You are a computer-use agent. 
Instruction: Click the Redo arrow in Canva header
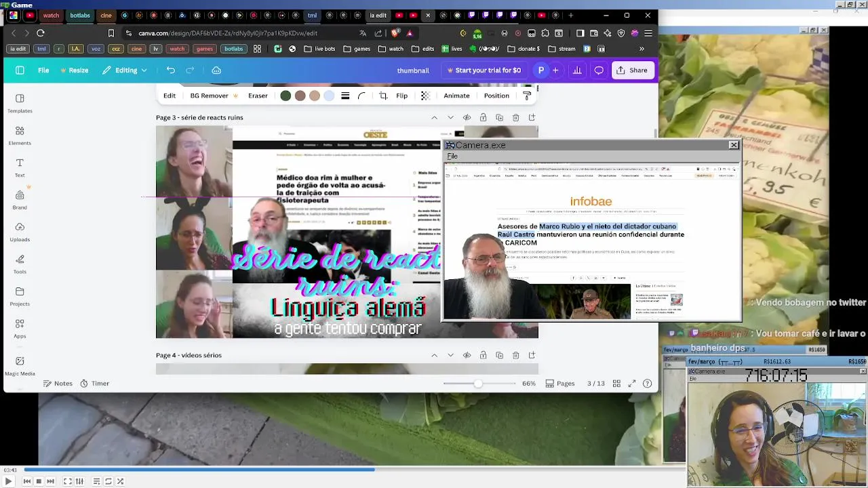coord(190,70)
